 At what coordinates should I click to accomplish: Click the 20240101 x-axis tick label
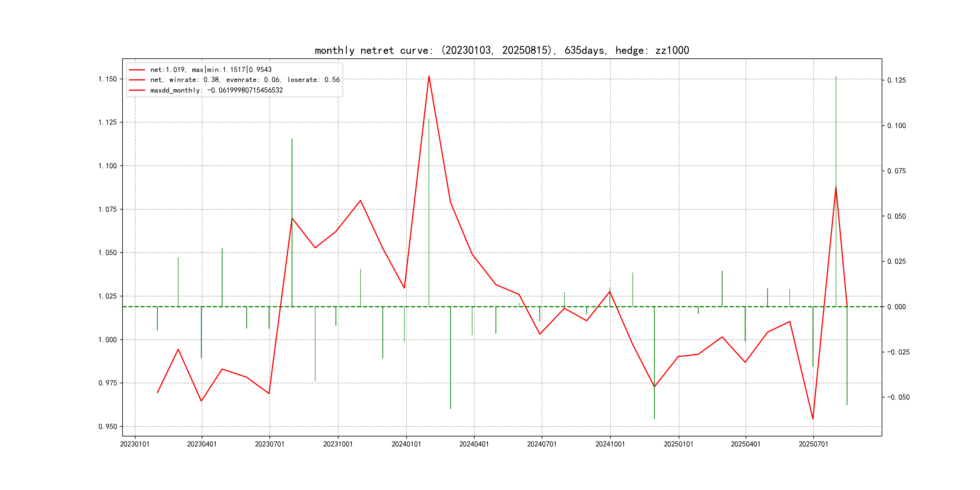(406, 444)
